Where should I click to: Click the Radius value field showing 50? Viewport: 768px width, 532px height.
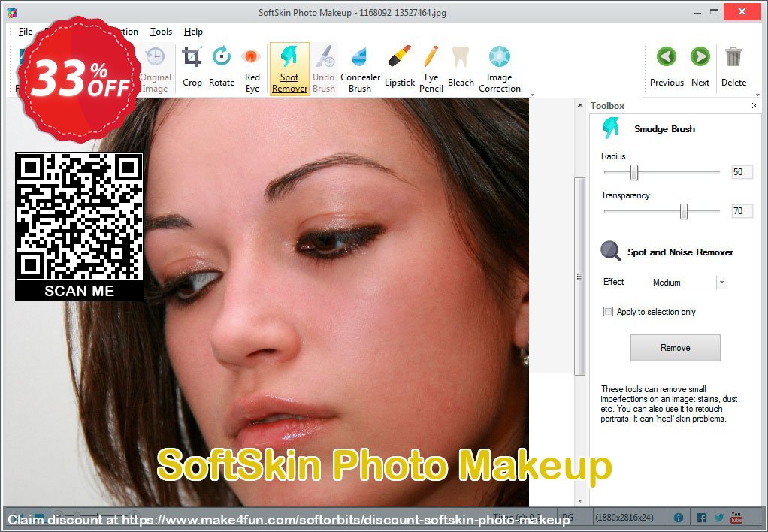click(x=742, y=172)
